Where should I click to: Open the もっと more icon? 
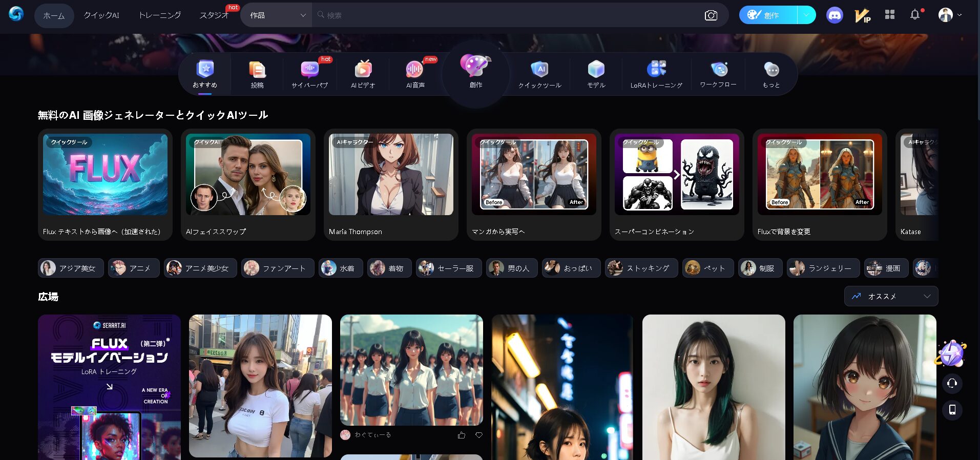point(771,69)
